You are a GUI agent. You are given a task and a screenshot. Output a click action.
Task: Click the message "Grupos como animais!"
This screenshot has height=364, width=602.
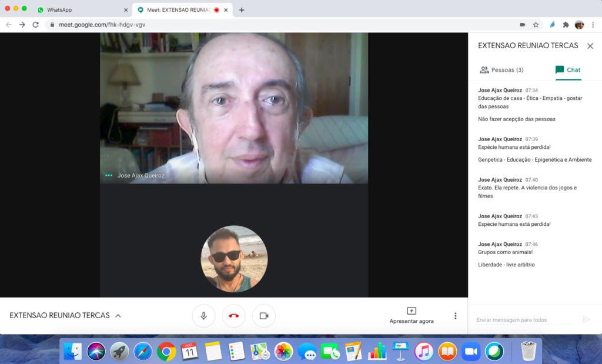(x=505, y=252)
